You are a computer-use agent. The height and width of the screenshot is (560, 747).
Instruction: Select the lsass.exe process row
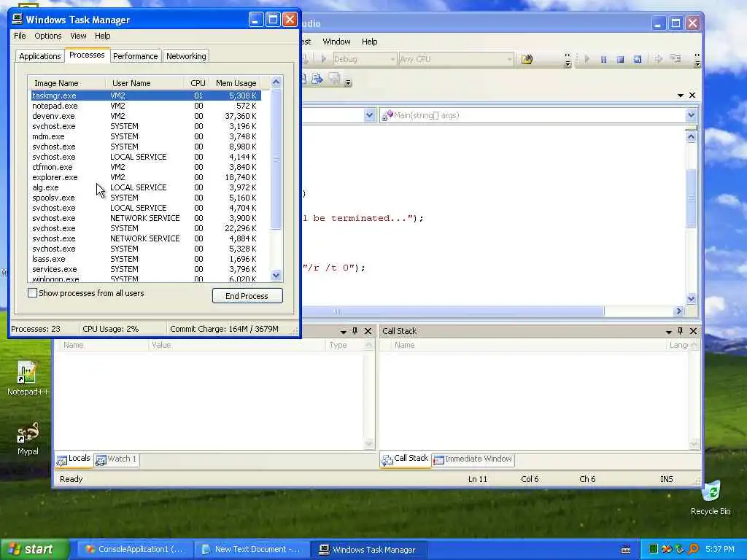145,259
